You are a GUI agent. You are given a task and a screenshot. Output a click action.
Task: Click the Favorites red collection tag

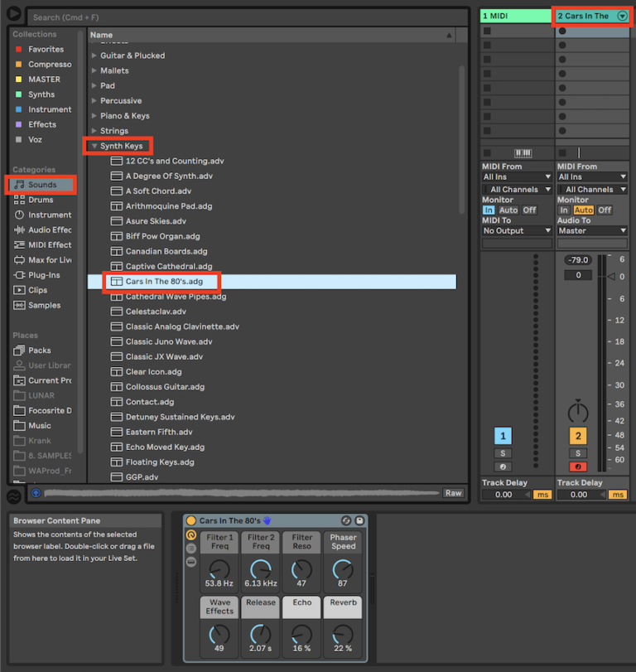coord(19,49)
